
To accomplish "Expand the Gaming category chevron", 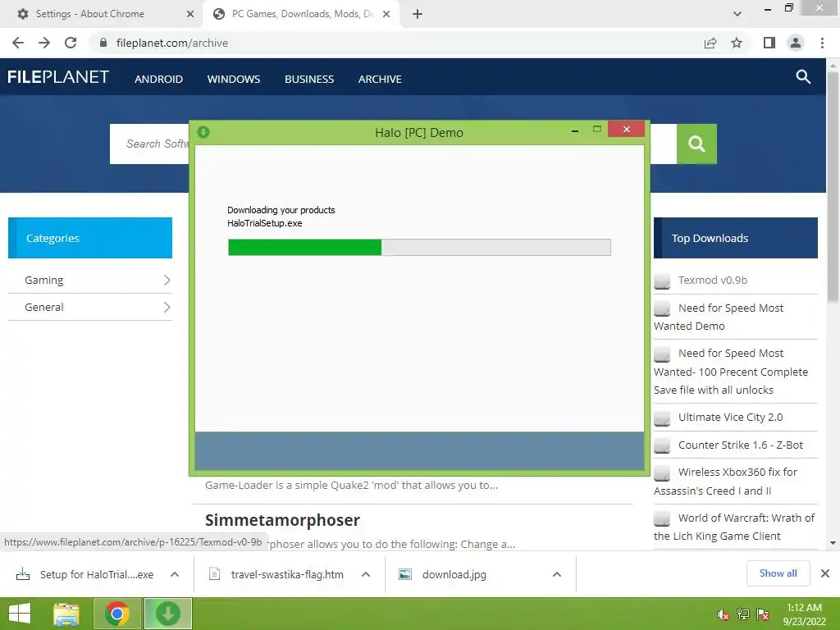I will tap(167, 281).
